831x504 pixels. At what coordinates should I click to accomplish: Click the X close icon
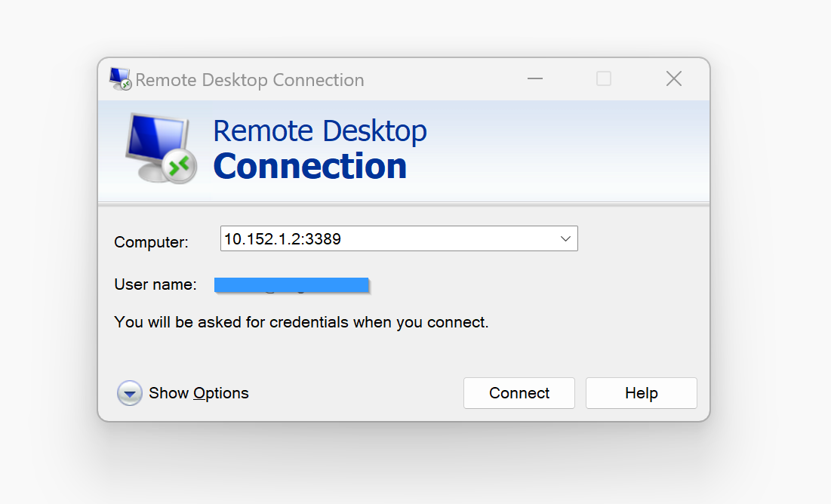pyautogui.click(x=673, y=78)
